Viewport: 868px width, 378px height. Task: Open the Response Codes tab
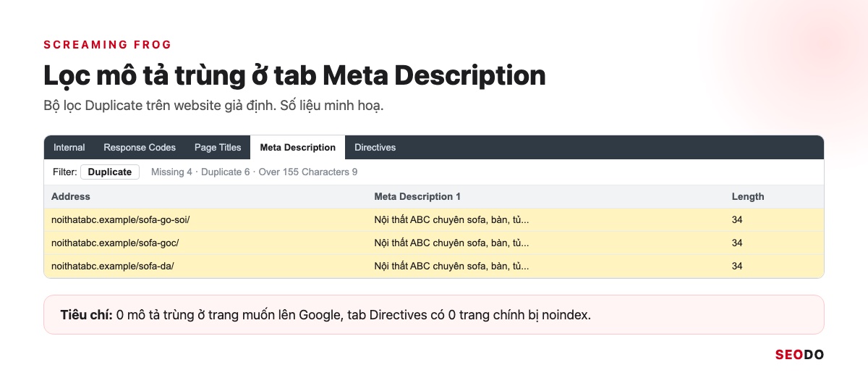point(140,147)
